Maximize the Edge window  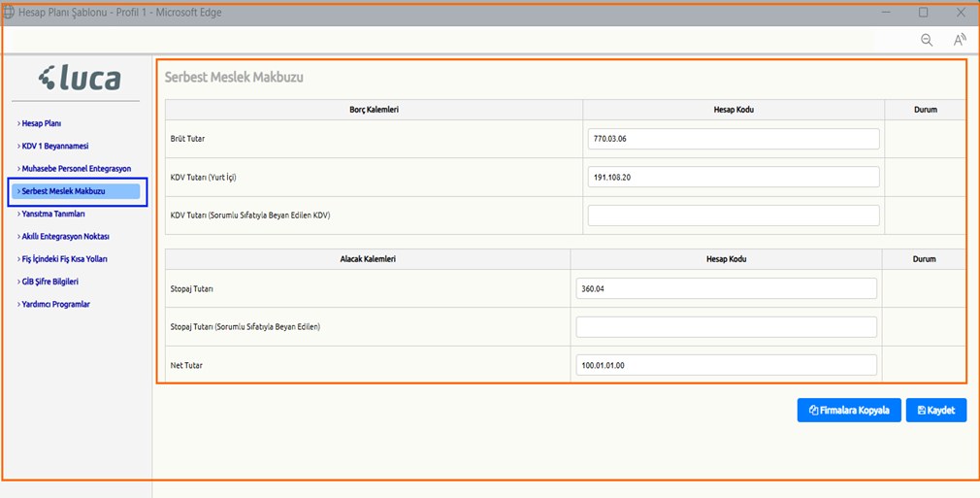(923, 13)
